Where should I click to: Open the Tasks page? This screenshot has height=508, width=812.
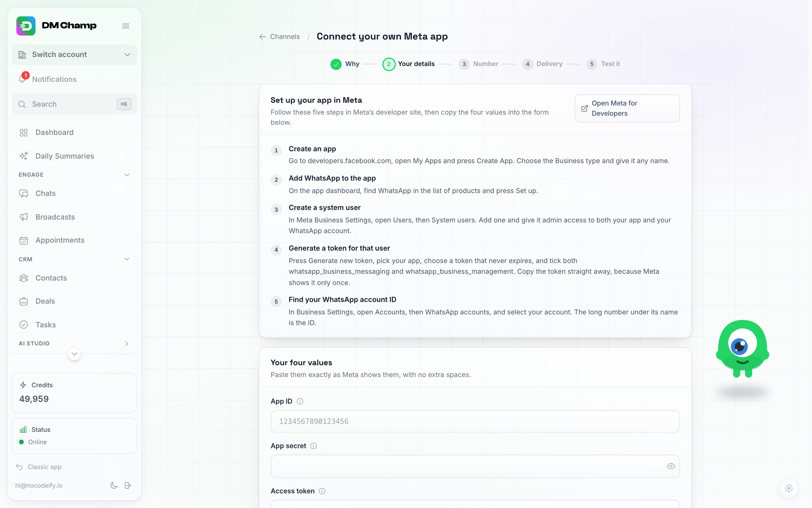click(x=74, y=325)
